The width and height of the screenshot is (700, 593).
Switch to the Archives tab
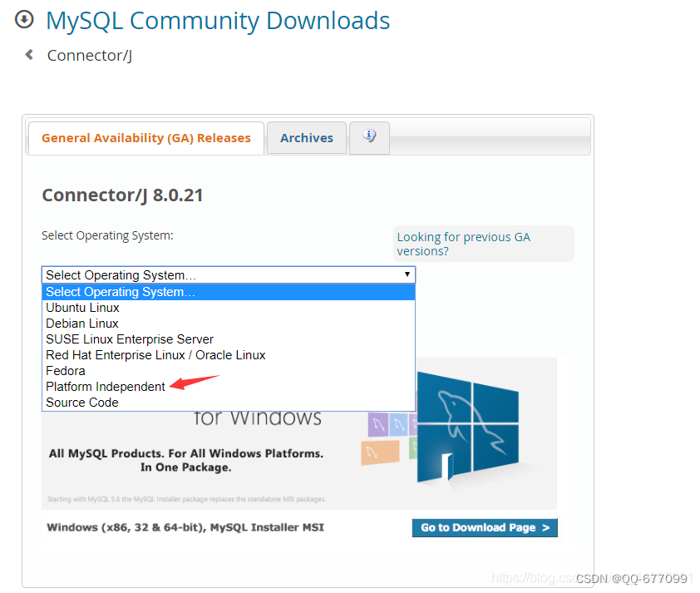coord(306,137)
